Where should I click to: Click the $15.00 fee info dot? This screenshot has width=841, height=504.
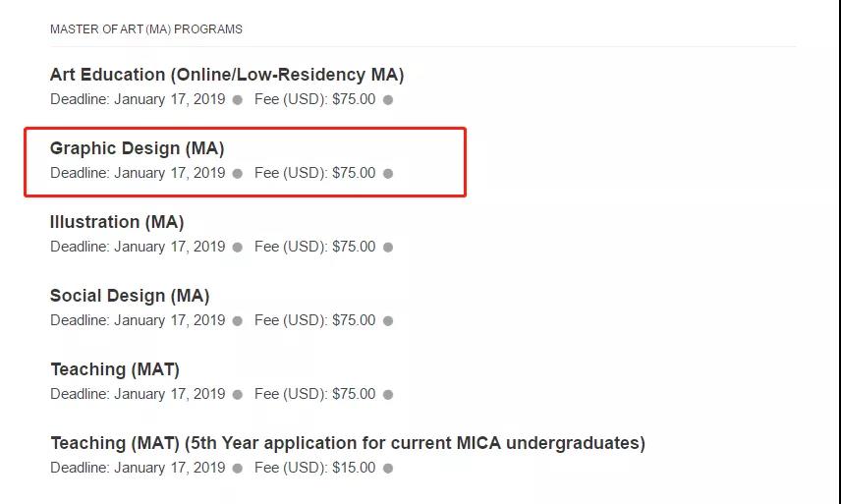point(388,468)
